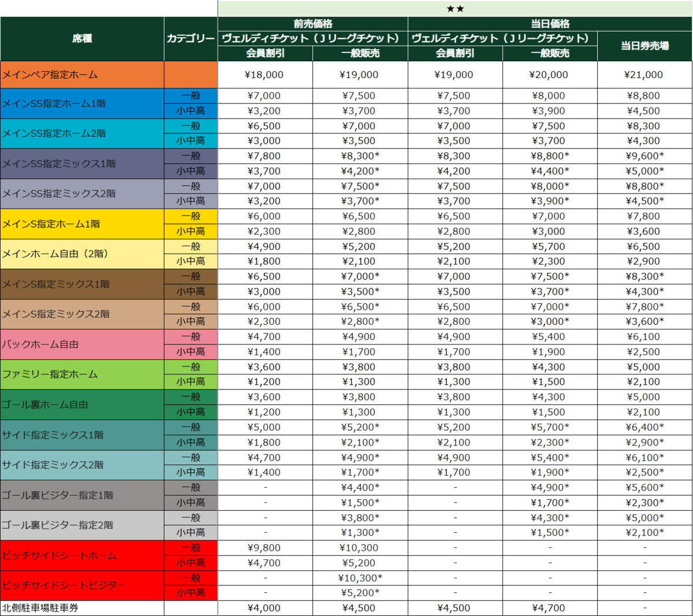This screenshot has width=693, height=616.
Task: Click the brown メインS指定ミックス1階 seat cell
Action: coord(82,284)
